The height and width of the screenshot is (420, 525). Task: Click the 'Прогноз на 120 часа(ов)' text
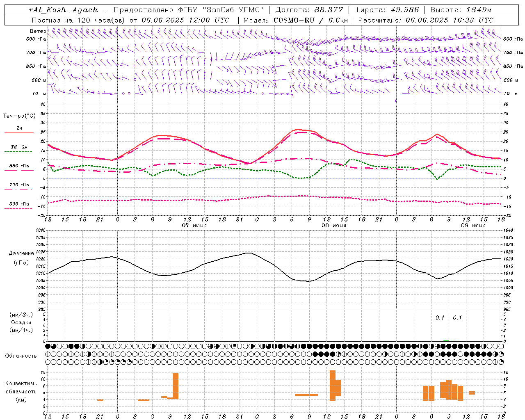tap(79, 20)
